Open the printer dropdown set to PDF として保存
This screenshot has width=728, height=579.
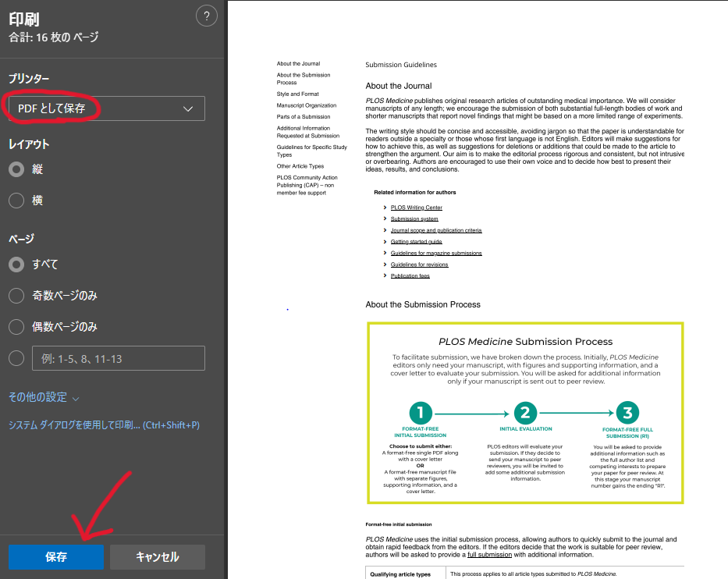pos(106,108)
